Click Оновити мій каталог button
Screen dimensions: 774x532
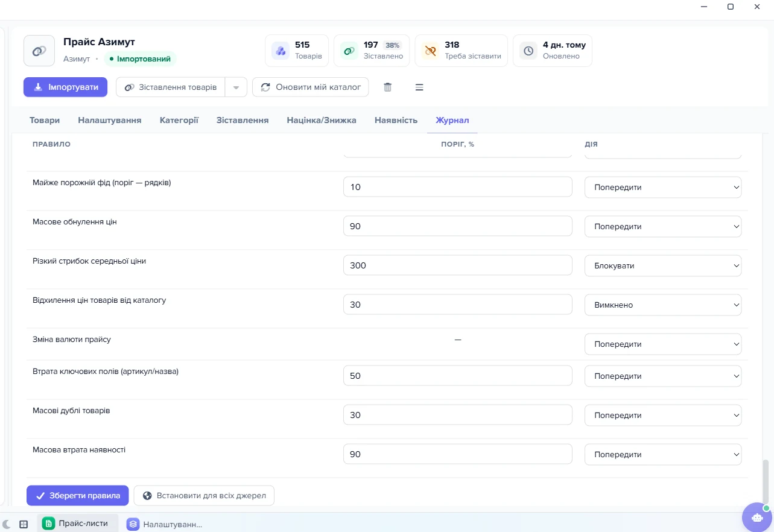(311, 87)
